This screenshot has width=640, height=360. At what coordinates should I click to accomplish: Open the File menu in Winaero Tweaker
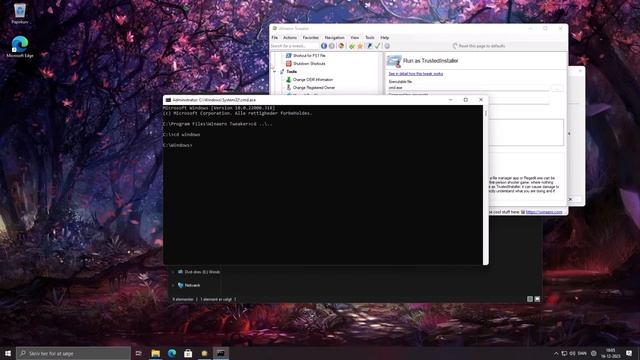(x=275, y=38)
